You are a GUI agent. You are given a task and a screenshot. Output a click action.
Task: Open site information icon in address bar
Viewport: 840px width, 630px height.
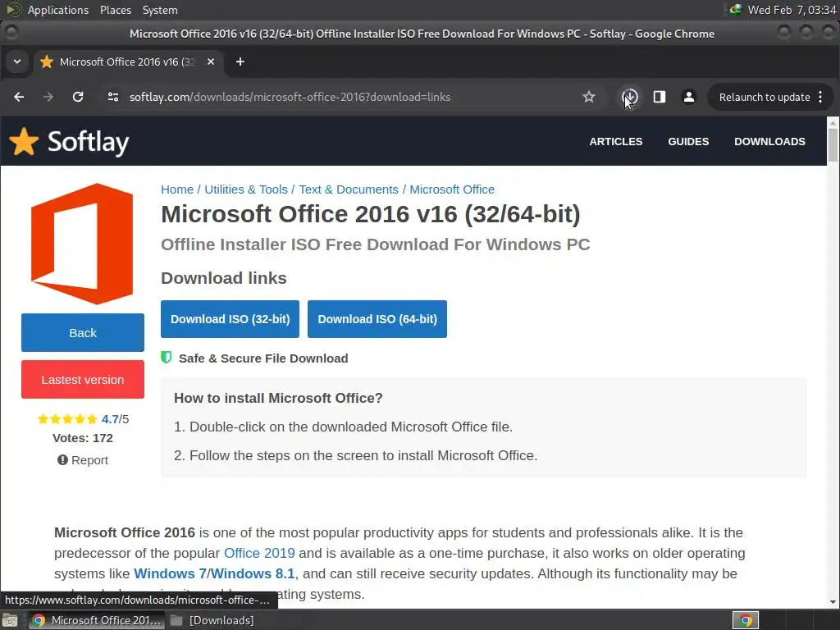tap(113, 97)
